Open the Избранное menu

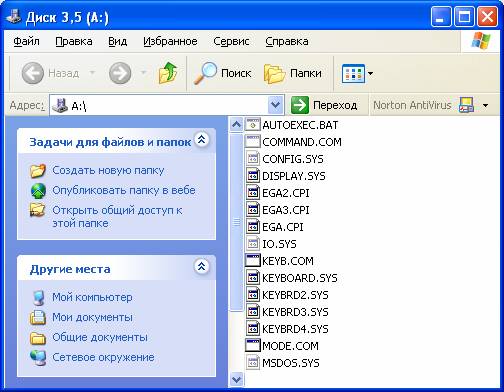coord(170,41)
